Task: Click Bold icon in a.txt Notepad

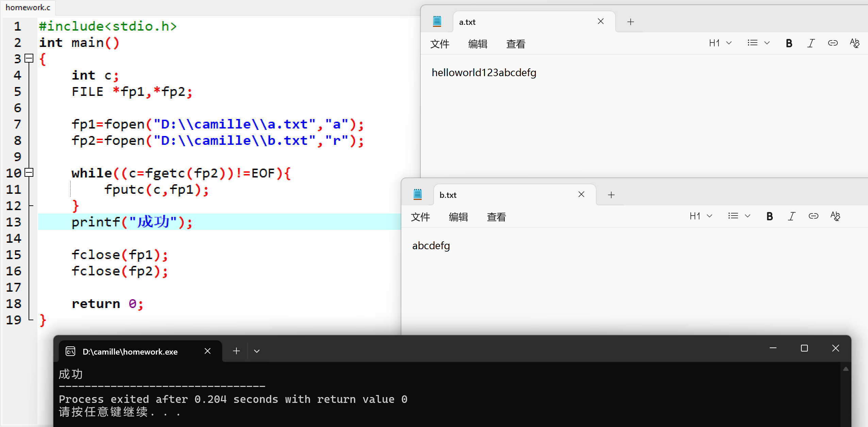Action: pyautogui.click(x=789, y=43)
